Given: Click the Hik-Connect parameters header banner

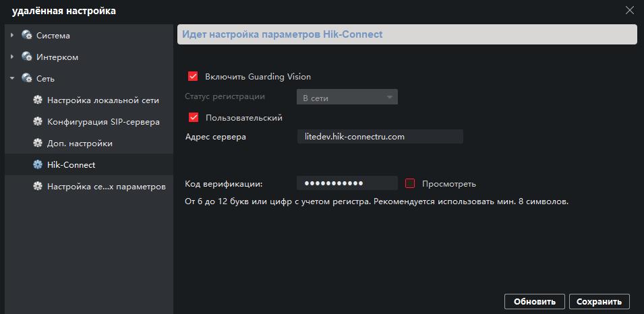Looking at the screenshot, I should point(407,34).
